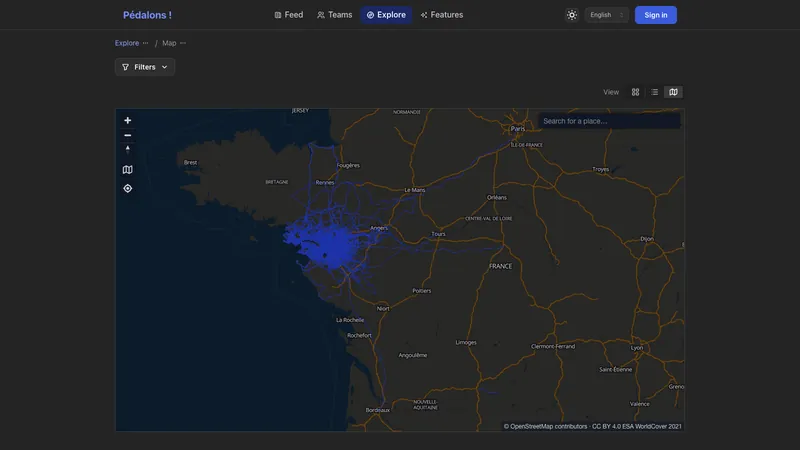800x450 pixels.
Task: Click the Le Mans map label
Action: click(415, 190)
